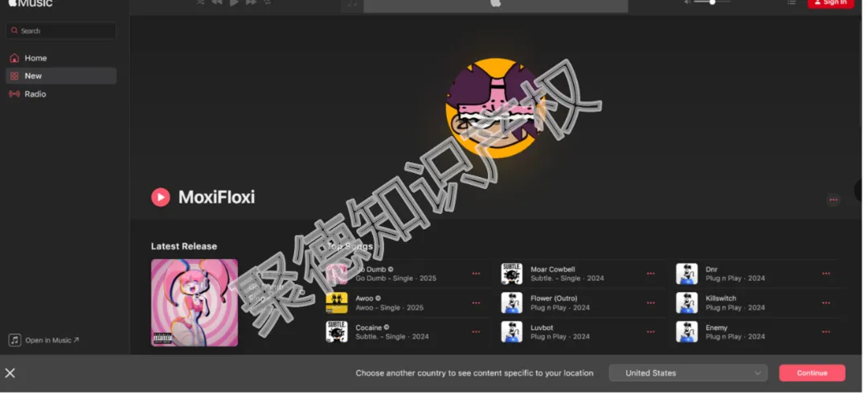Viewport: 868px width, 395px height.
Task: Click the Enemy song title
Action: click(x=716, y=327)
